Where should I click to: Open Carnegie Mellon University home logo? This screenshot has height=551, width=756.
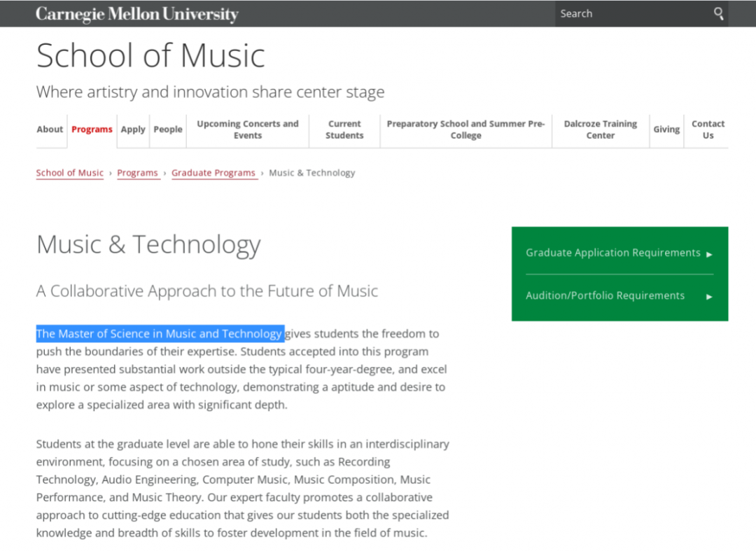(137, 14)
